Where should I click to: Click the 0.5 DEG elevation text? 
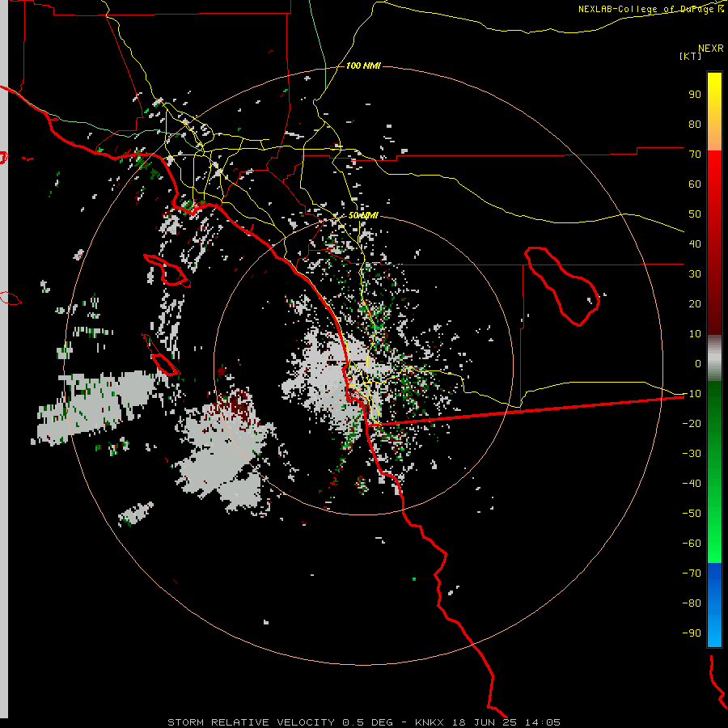[x=367, y=722]
